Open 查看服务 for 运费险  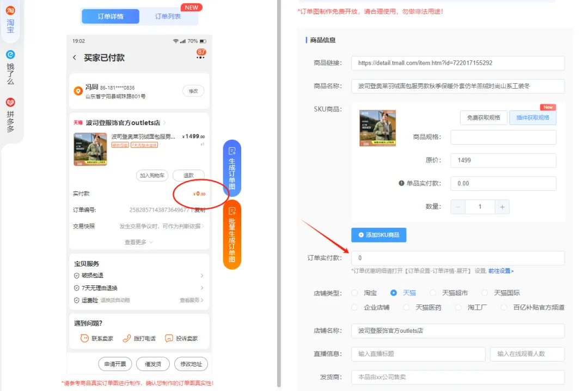tap(192, 300)
